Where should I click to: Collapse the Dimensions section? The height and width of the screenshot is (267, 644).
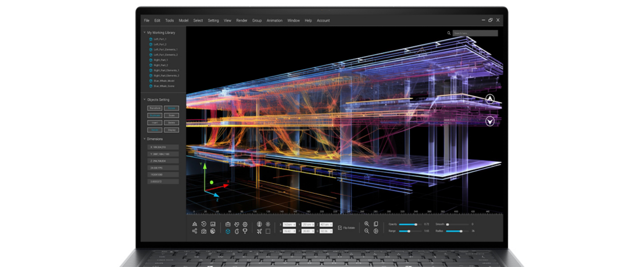point(144,139)
